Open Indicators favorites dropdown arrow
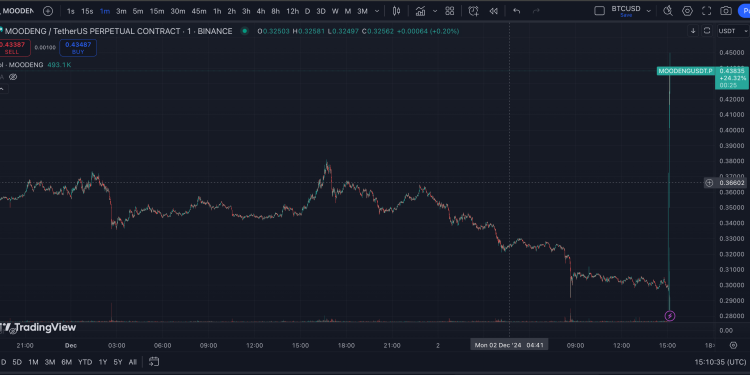This screenshot has width=750, height=375. 435,11
